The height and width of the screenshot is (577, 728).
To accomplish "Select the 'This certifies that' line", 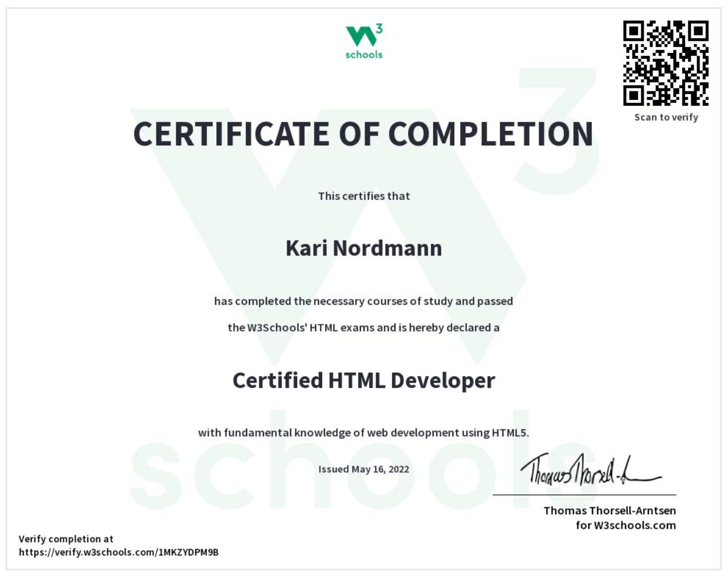I will pyautogui.click(x=363, y=196).
